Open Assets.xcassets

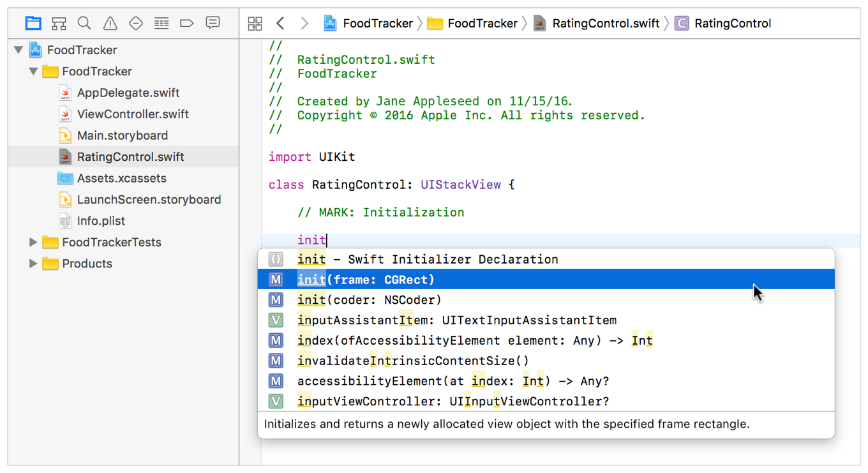[x=123, y=178]
